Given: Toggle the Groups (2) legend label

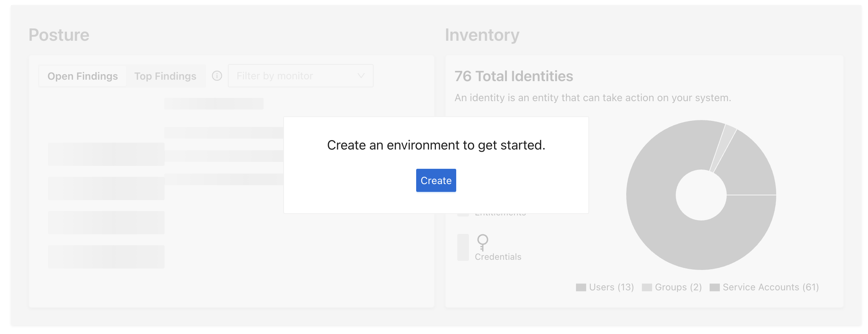Looking at the screenshot, I should 678,287.
